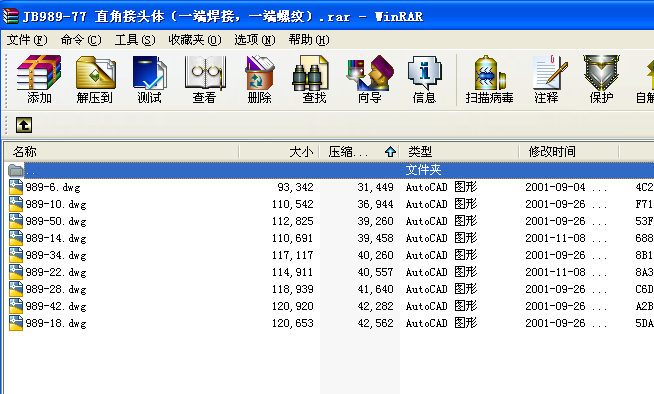The width and height of the screenshot is (654, 394).
Task: Run the Test (测试) archive tool
Action: 149,79
